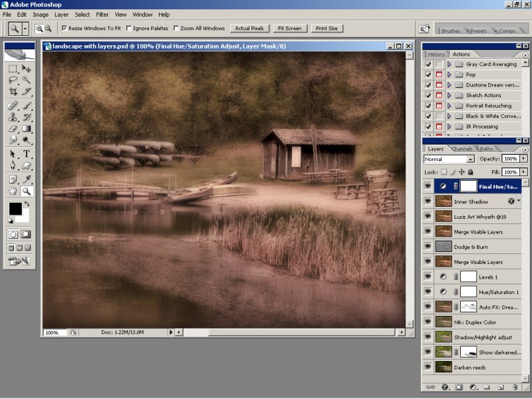532x399 pixels.
Task: Open the Image menu
Action: click(41, 15)
